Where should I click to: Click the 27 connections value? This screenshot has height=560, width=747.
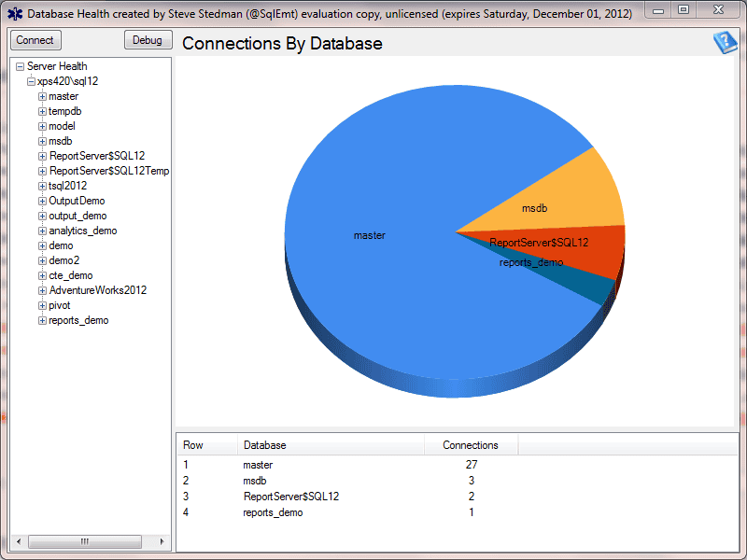pos(472,464)
